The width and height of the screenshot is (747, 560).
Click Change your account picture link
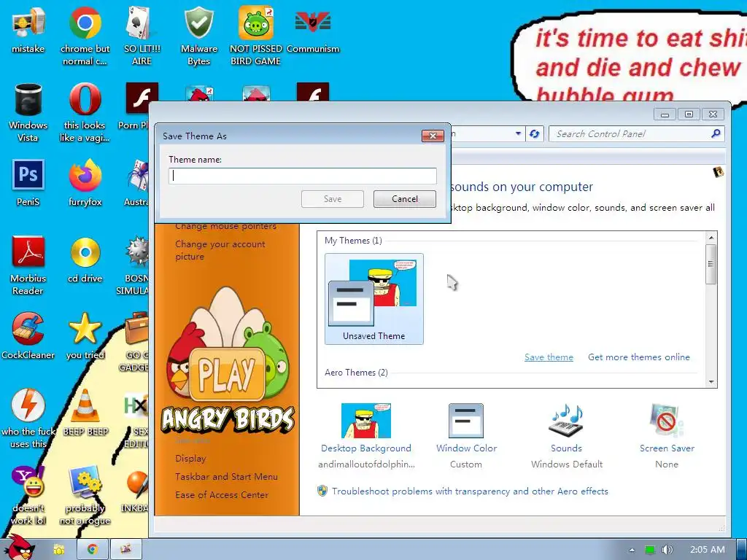click(x=220, y=250)
